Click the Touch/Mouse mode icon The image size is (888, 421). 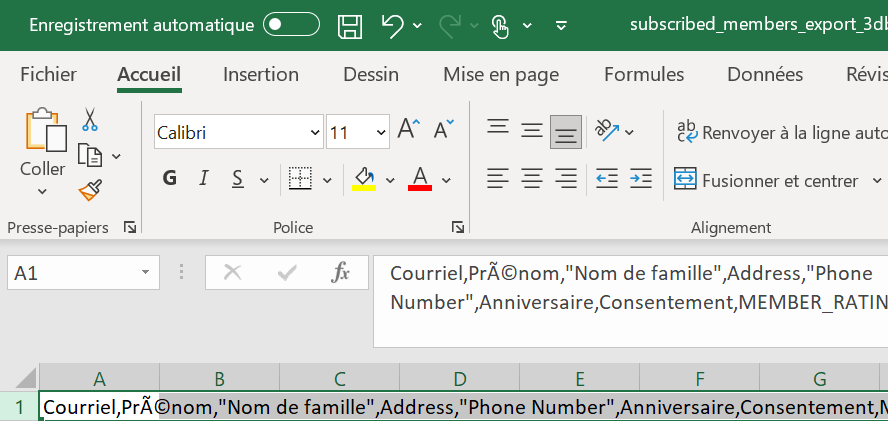click(500, 26)
